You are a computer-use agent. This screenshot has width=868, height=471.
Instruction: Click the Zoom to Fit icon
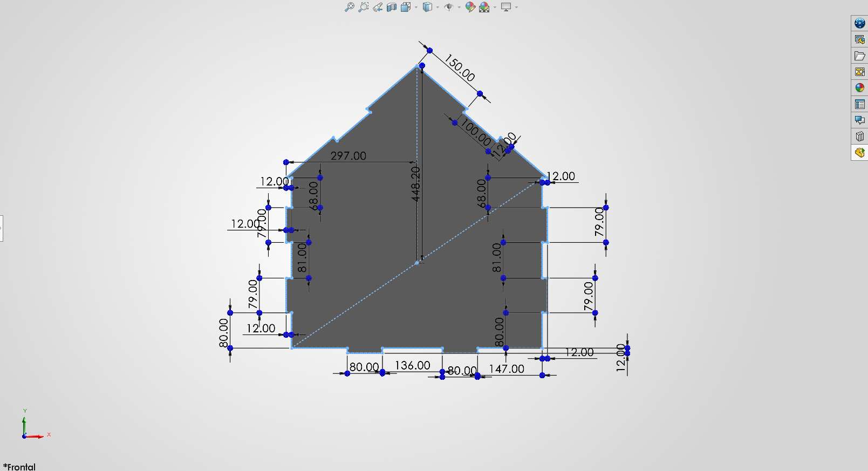click(x=349, y=7)
